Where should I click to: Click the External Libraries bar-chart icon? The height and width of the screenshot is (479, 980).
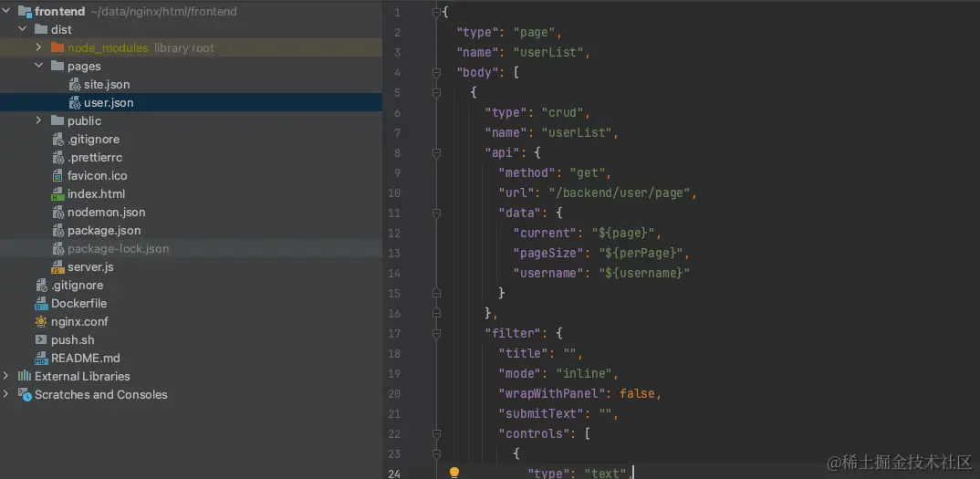(25, 376)
